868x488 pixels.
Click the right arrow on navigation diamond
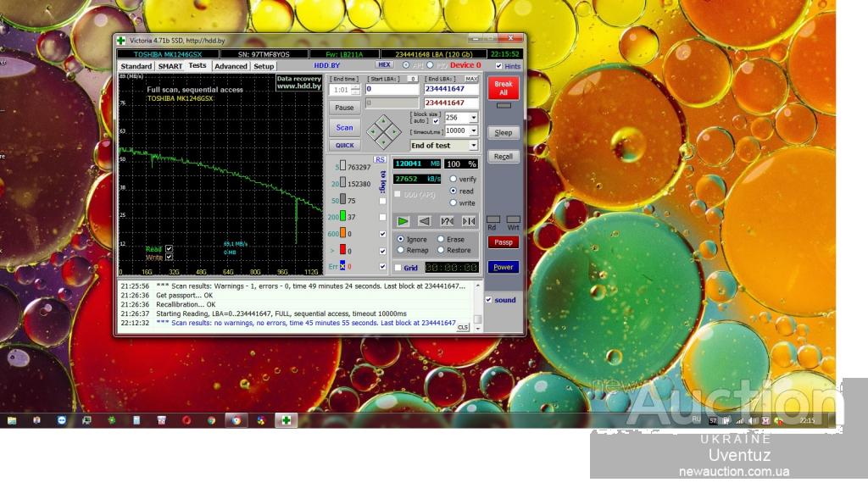click(395, 131)
